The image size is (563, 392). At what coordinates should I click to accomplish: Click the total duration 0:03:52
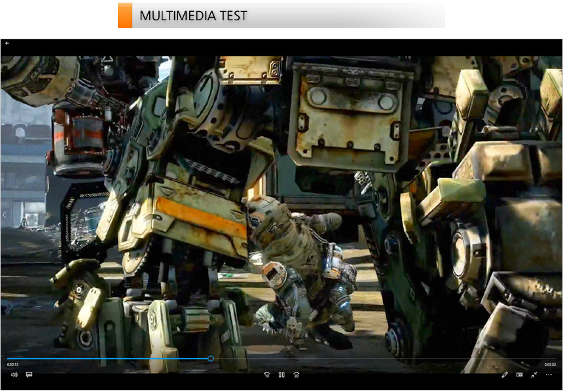[x=550, y=365]
